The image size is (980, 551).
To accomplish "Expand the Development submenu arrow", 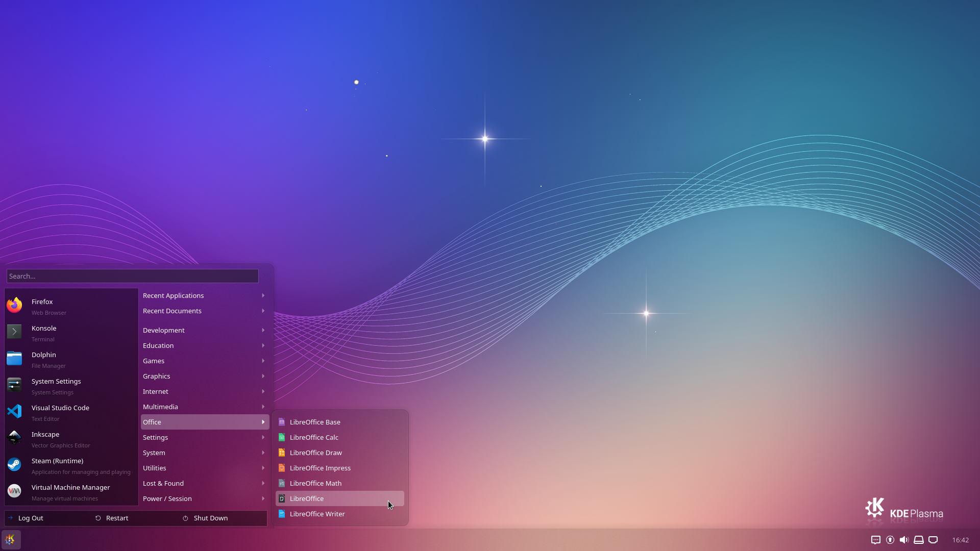I will 263,330.
